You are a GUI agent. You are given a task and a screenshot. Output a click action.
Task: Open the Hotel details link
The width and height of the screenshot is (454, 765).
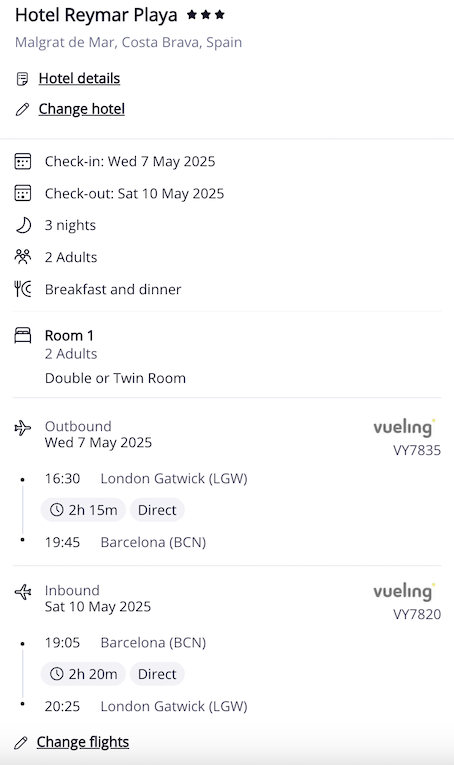79,79
